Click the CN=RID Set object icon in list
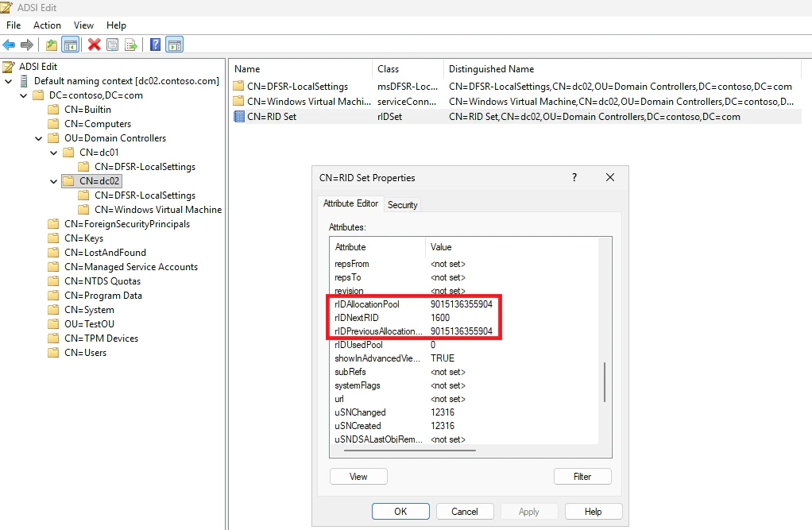Image resolution: width=812 pixels, height=530 pixels. point(238,117)
